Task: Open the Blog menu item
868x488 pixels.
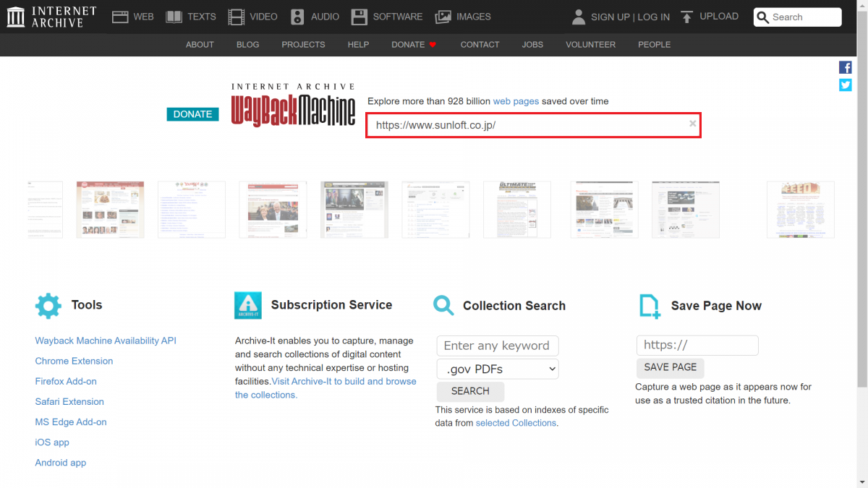Action: pos(247,45)
